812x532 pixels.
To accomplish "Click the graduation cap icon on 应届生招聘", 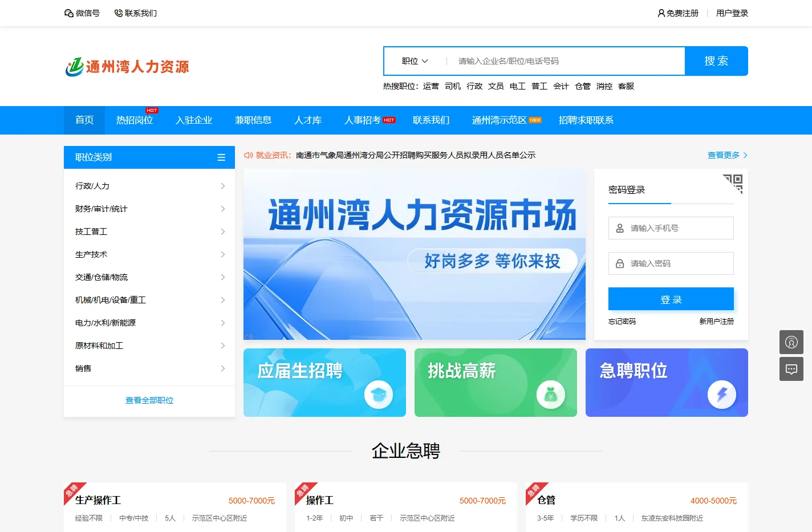I will click(379, 394).
